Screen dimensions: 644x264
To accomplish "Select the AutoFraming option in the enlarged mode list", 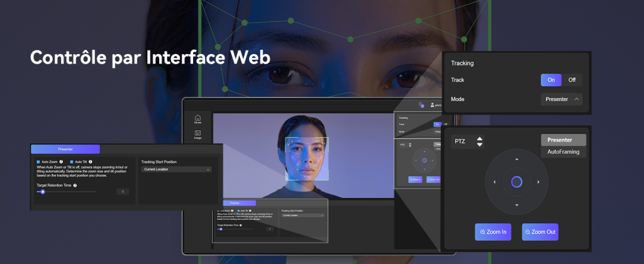I will [563, 152].
